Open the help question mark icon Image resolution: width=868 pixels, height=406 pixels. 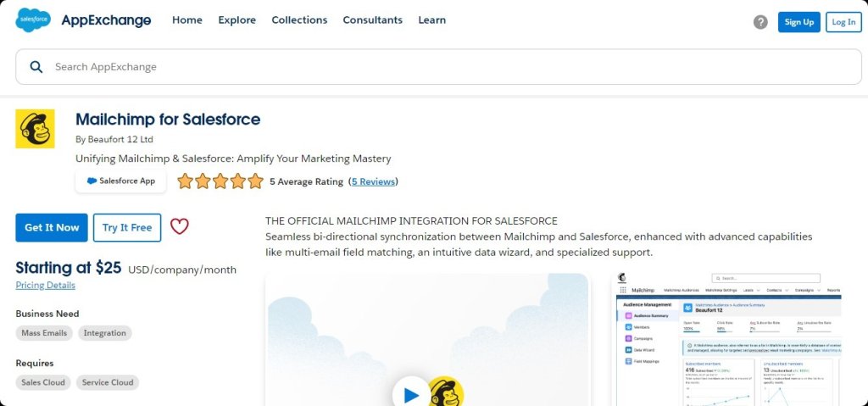tap(760, 22)
